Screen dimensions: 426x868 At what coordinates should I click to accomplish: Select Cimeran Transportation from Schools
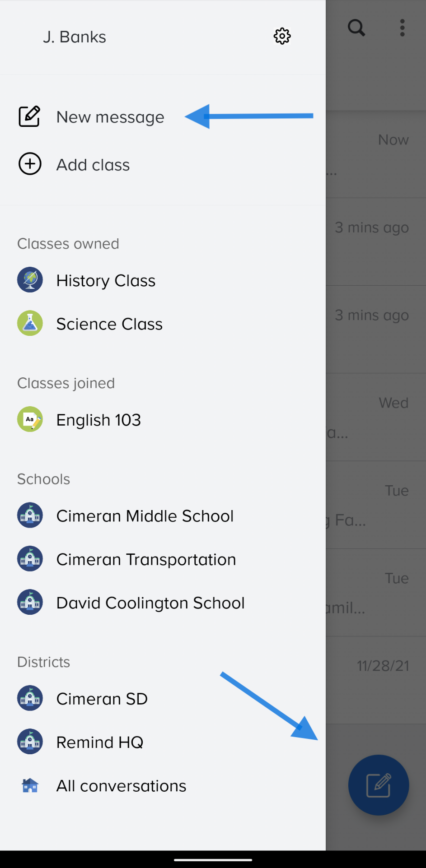146,559
